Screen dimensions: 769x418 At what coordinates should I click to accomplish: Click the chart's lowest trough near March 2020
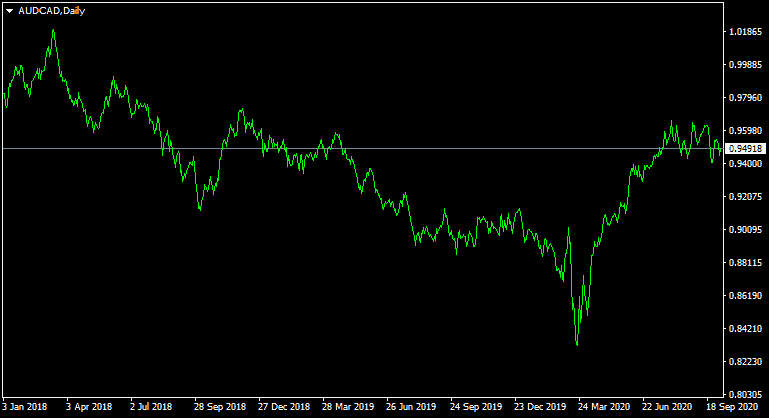tap(577, 344)
